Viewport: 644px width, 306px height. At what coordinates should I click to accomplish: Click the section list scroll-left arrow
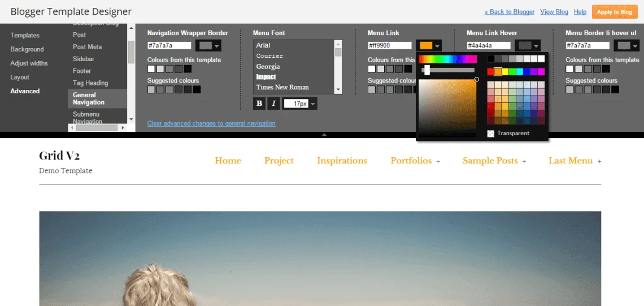(72, 128)
